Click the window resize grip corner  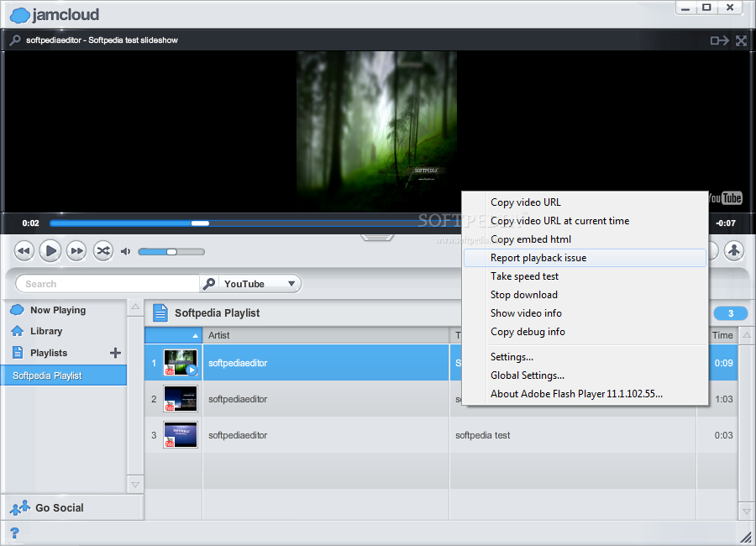click(747, 537)
